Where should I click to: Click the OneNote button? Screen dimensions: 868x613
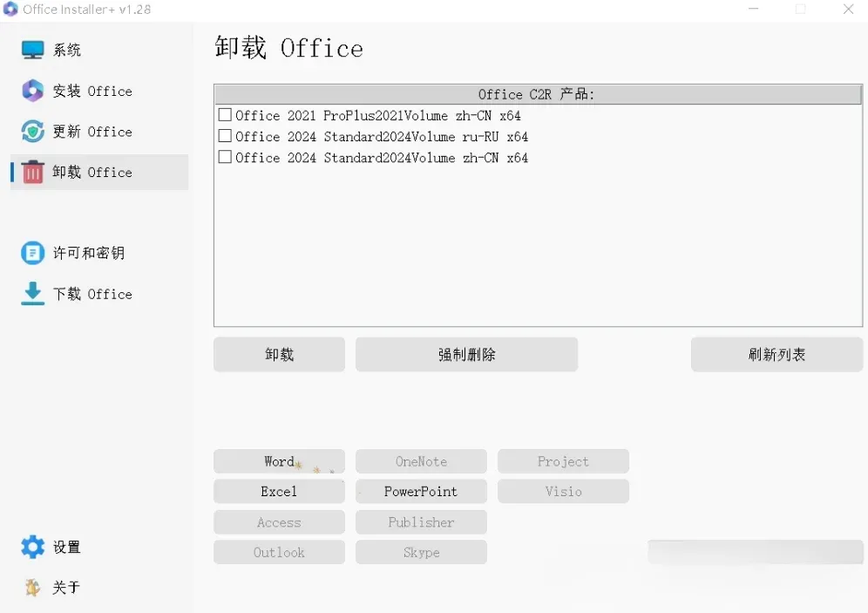point(421,461)
